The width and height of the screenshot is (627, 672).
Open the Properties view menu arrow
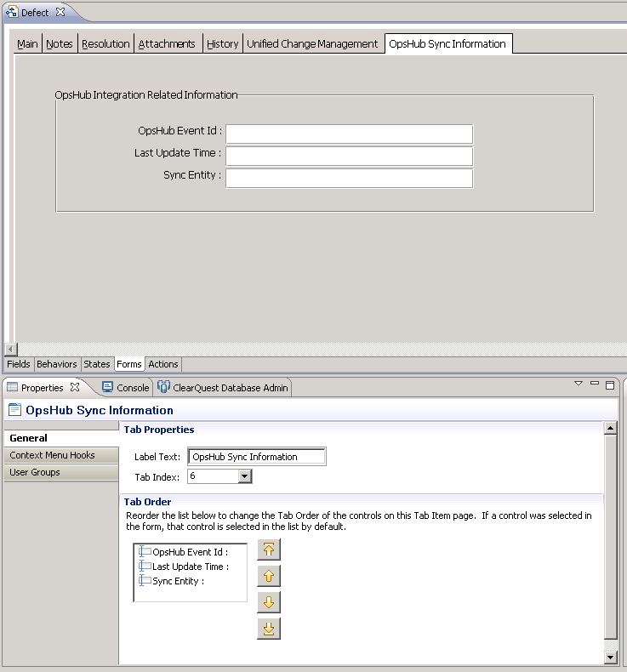[x=579, y=384]
